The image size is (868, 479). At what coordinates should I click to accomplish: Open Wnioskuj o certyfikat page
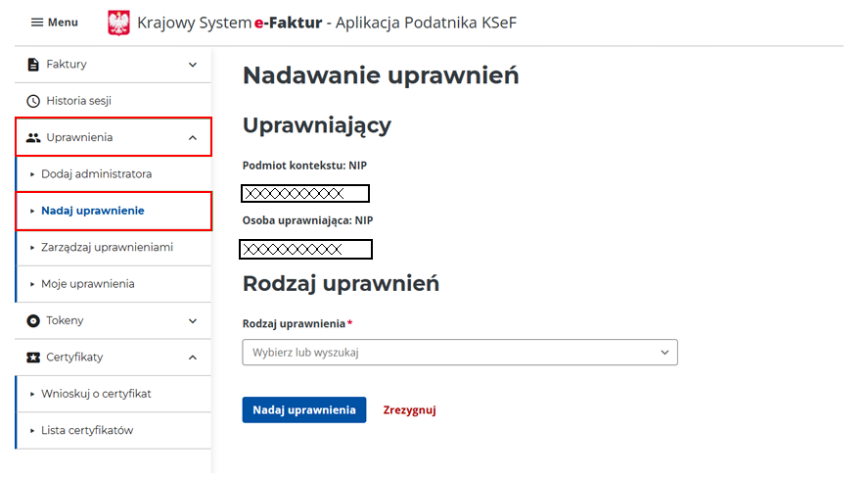[x=96, y=394]
